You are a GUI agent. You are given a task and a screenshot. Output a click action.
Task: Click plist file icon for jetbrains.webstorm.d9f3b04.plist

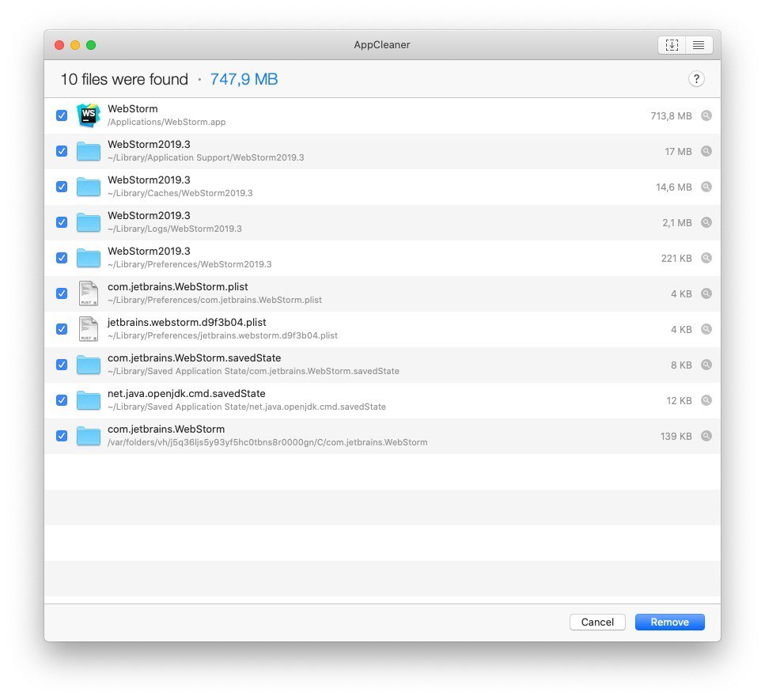tap(89, 329)
